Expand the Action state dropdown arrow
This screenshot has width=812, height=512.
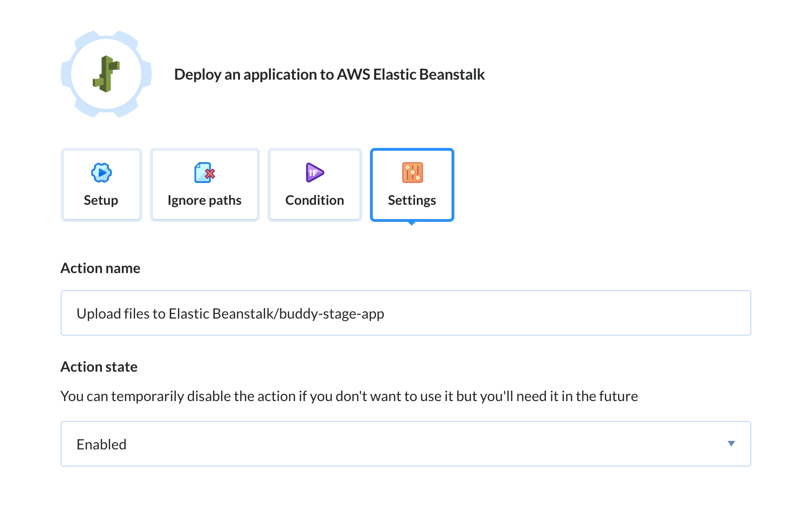point(731,444)
